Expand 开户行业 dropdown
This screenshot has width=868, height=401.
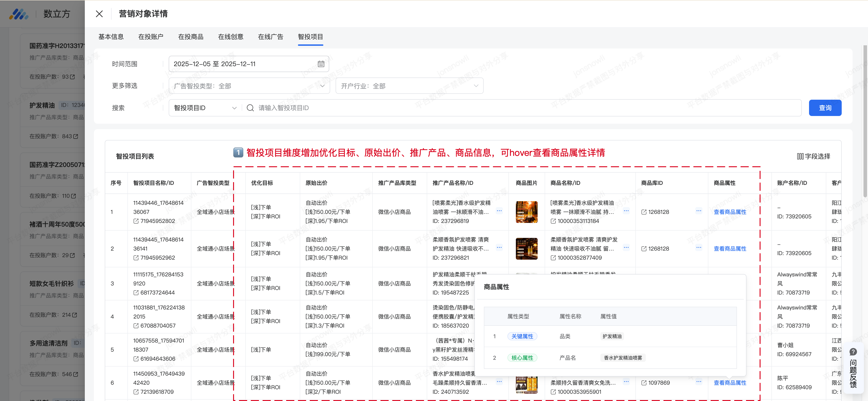(476, 86)
